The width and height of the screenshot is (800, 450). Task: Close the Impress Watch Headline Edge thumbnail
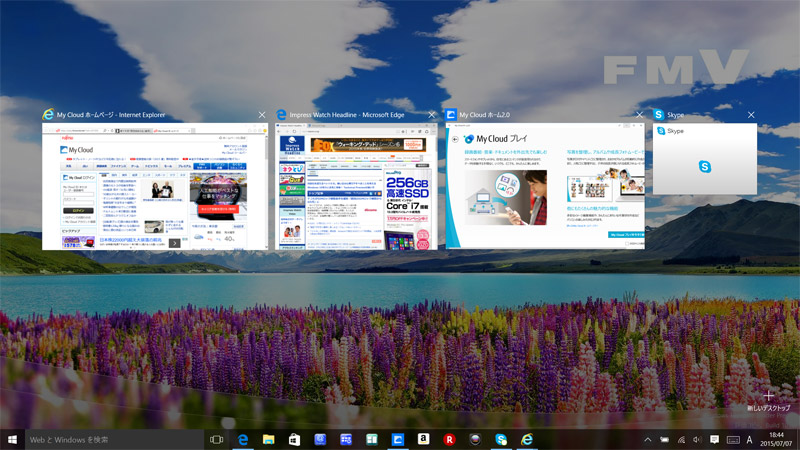[430, 115]
